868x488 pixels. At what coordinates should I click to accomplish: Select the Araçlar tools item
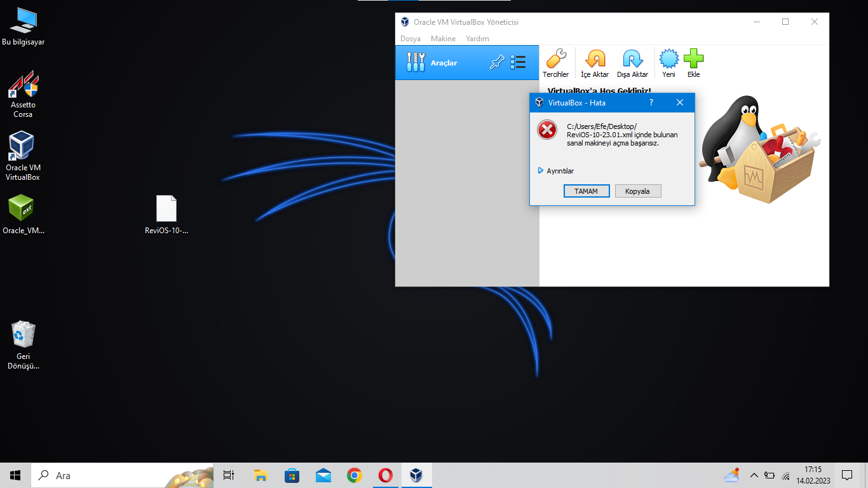467,63
